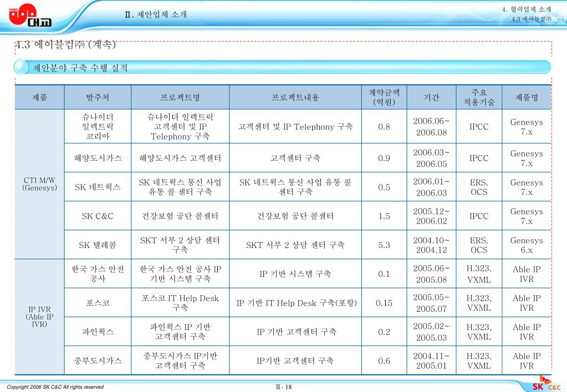Select project name '건강보험 공단 콜센터' in 프로젝트명 column
The height and width of the screenshot is (392, 567).
pos(180,216)
